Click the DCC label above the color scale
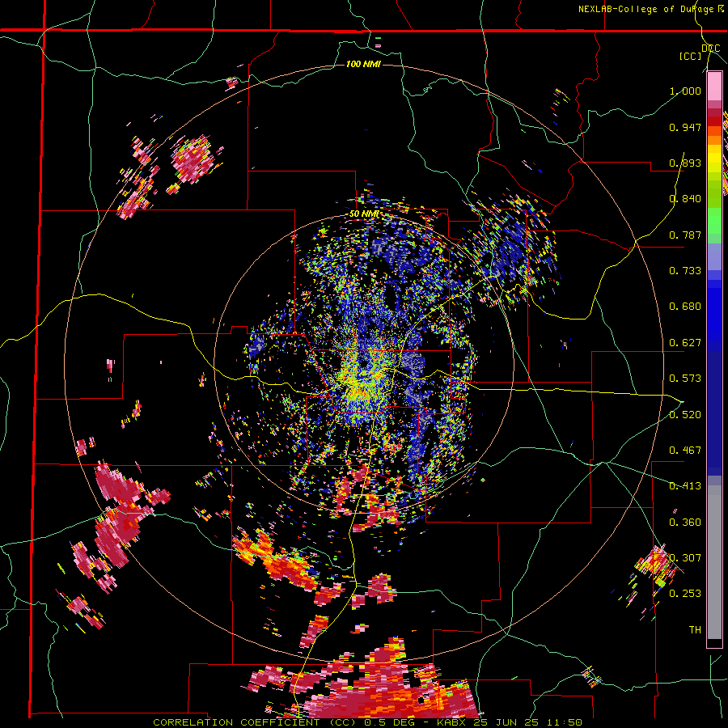The width and height of the screenshot is (728, 728). point(711,49)
